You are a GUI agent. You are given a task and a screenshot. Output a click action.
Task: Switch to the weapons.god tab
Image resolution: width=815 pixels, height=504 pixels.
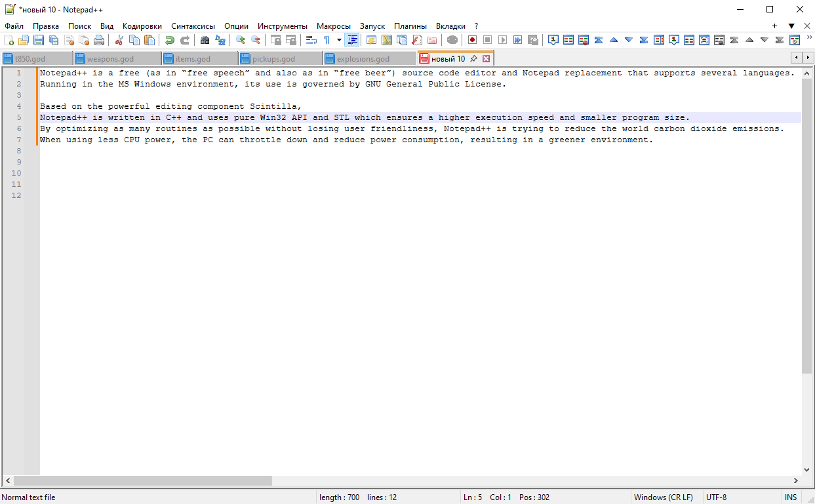117,58
